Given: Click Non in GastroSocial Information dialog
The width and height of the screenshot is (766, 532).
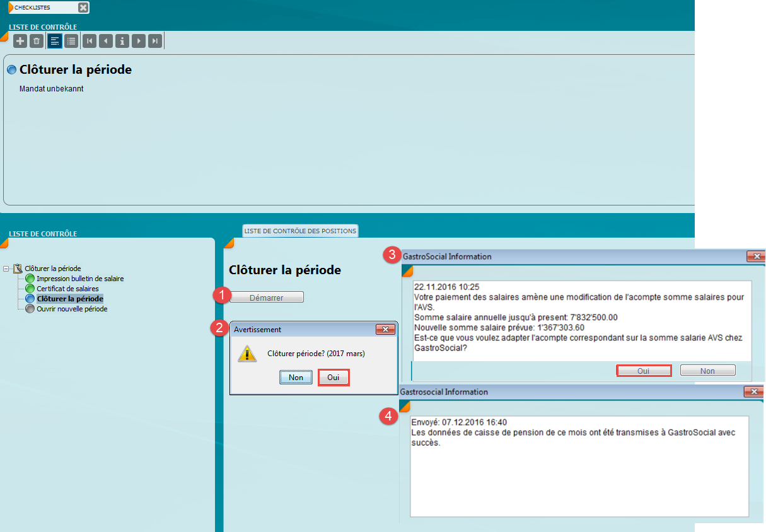Looking at the screenshot, I should coord(707,371).
